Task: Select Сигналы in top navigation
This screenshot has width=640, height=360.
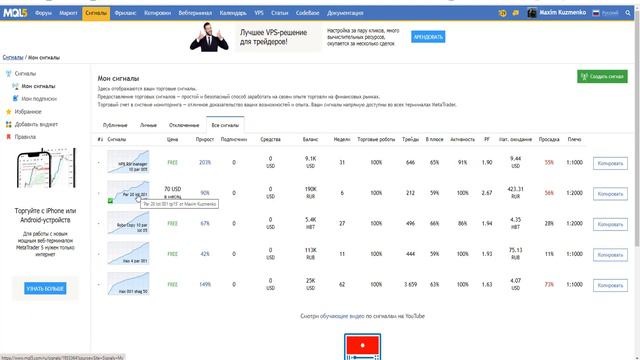Action: pos(96,13)
